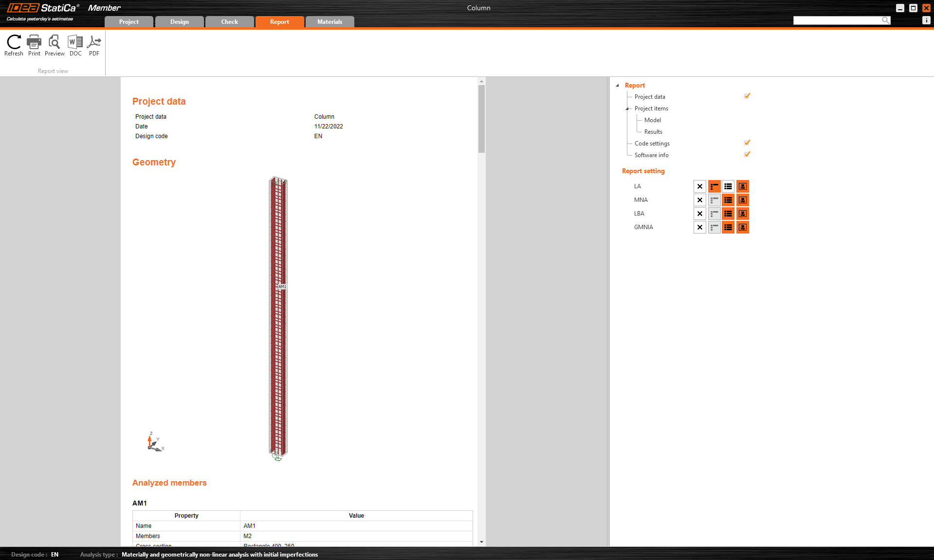Switch to the Check tab
934x560 pixels.
(x=230, y=22)
